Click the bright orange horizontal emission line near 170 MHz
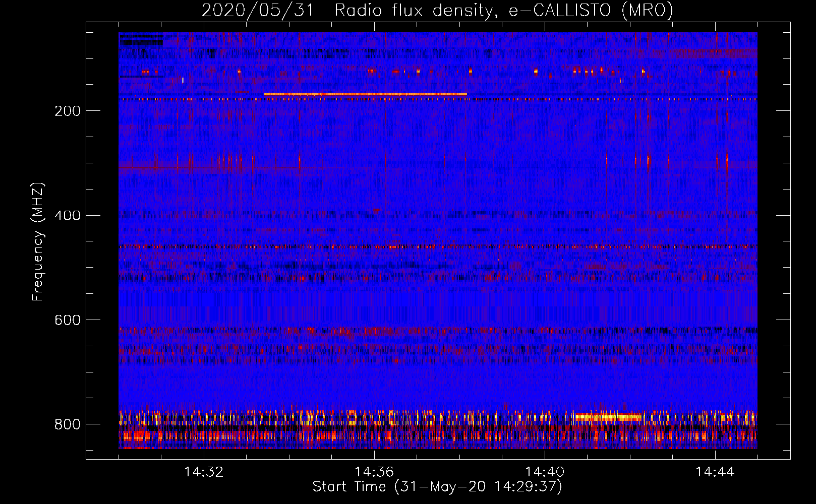 click(x=366, y=94)
